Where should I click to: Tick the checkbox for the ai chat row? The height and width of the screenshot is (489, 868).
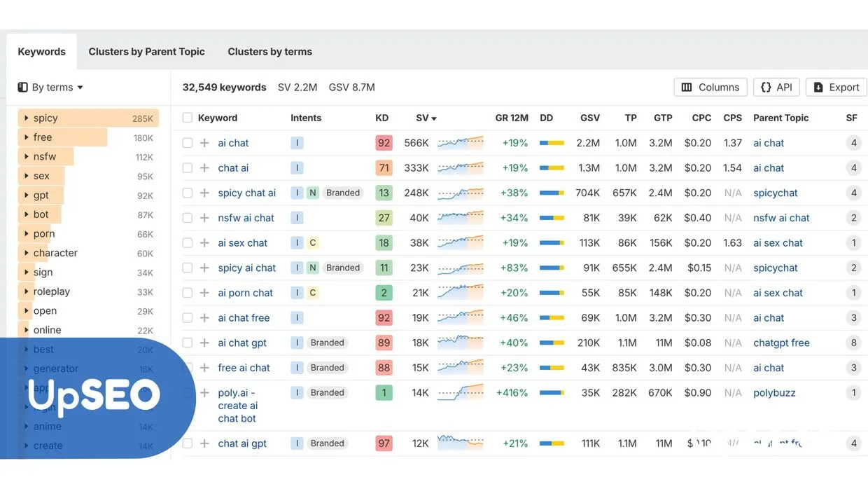(187, 142)
